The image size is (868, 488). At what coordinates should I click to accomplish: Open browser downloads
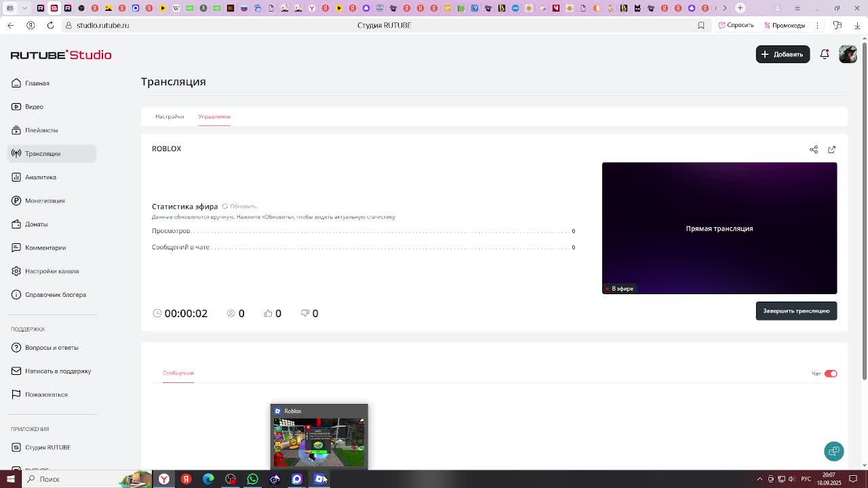tap(857, 25)
